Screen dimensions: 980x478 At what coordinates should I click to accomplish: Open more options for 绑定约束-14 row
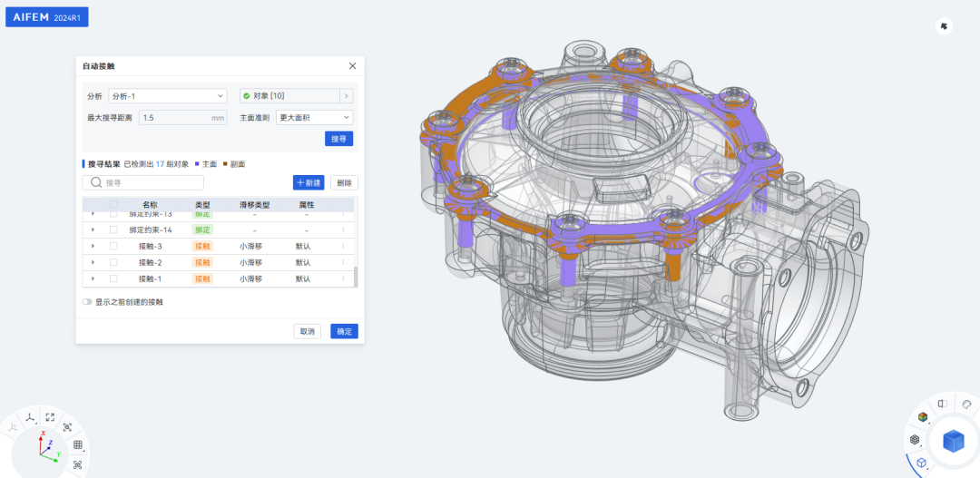[x=343, y=230]
